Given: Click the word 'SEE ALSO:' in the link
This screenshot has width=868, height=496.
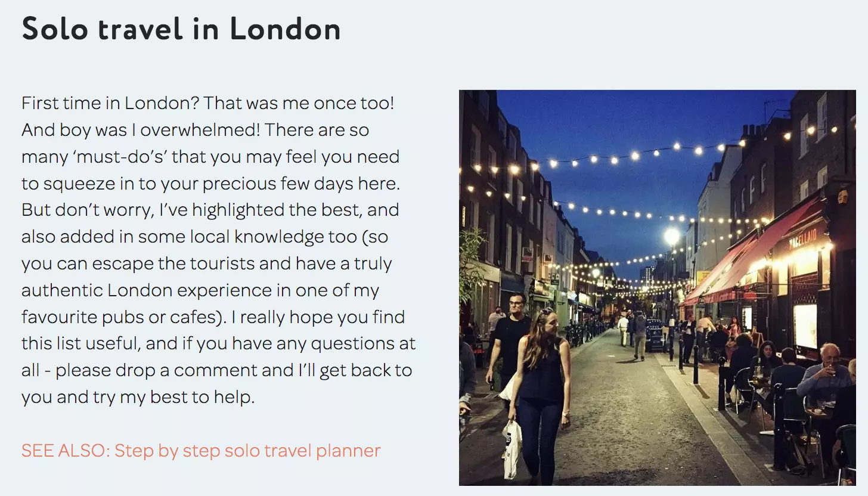Looking at the screenshot, I should pos(66,451).
